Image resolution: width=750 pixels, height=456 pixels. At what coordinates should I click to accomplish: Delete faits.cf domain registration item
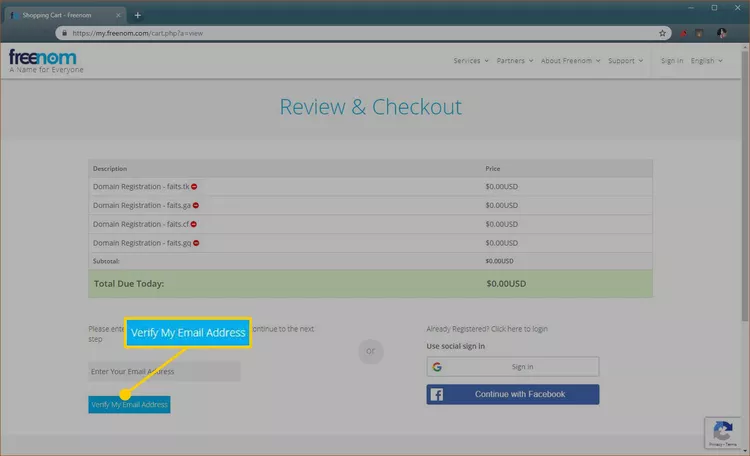[194, 224]
